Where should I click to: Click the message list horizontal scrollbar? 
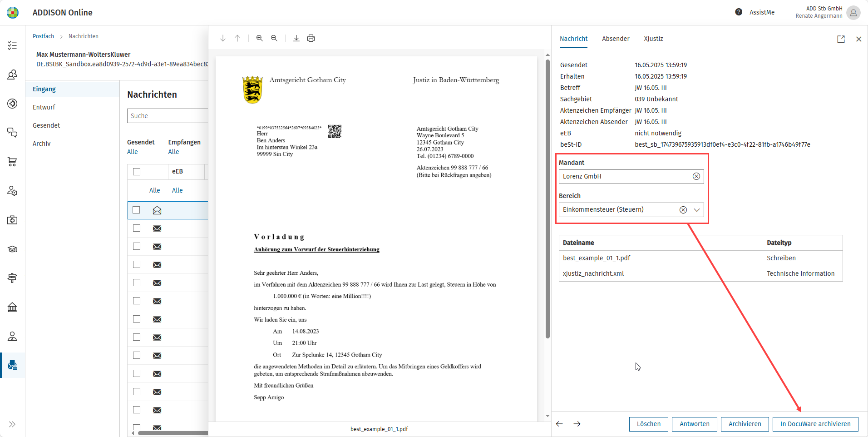point(173,433)
